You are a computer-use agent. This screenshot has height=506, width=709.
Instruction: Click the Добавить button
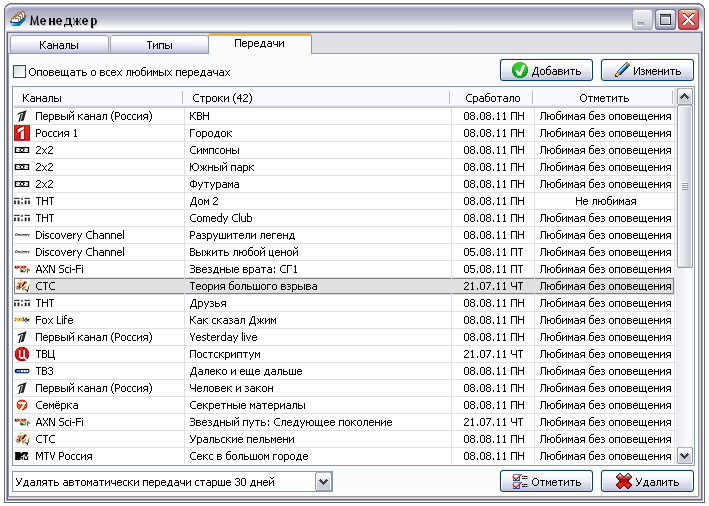[x=546, y=71]
